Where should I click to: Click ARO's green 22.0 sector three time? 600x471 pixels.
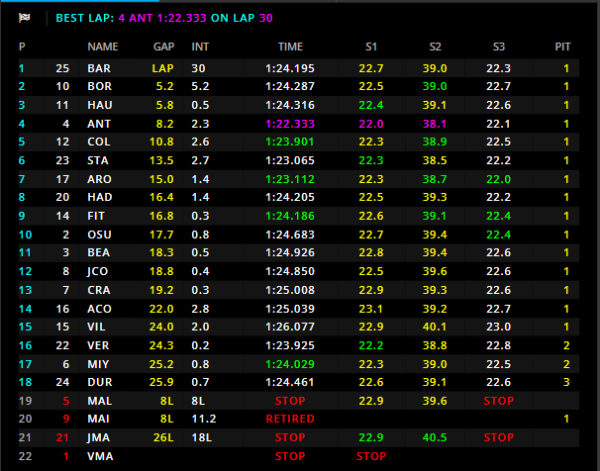pos(498,179)
